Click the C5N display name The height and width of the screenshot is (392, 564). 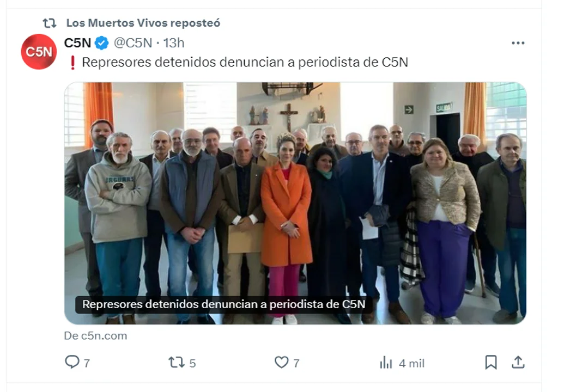tap(77, 43)
